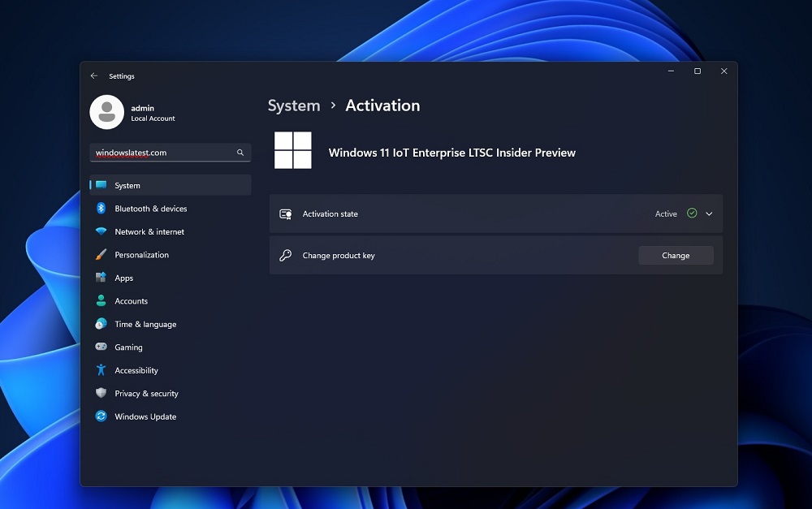Image resolution: width=812 pixels, height=509 pixels.
Task: Open the System page from the sidebar
Action: coord(127,185)
